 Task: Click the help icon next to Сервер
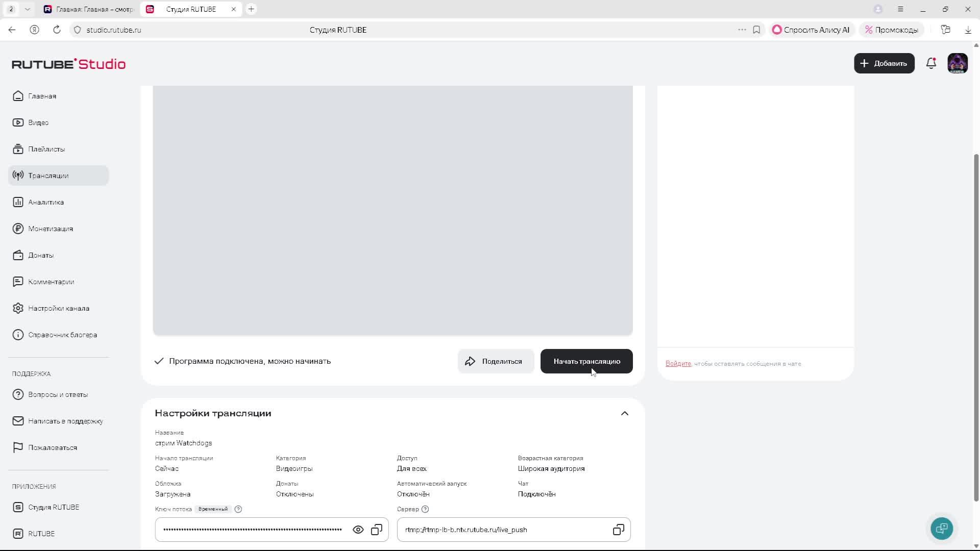(425, 509)
